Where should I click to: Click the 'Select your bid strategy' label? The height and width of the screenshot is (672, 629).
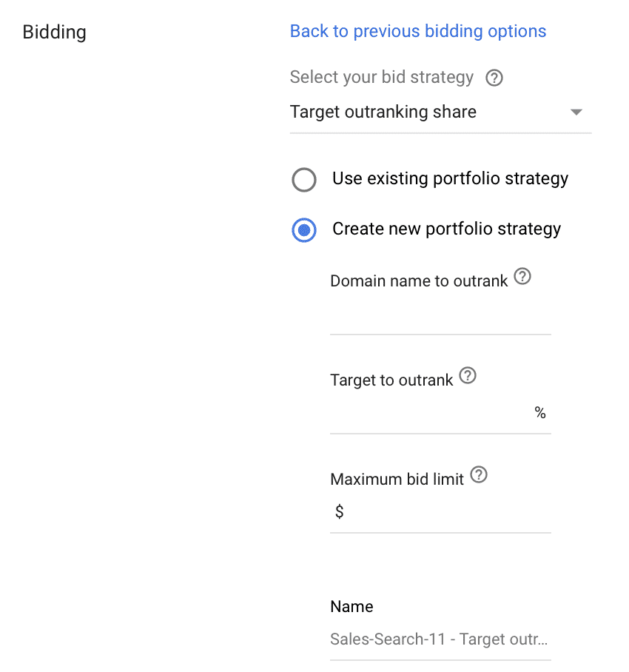tap(381, 78)
